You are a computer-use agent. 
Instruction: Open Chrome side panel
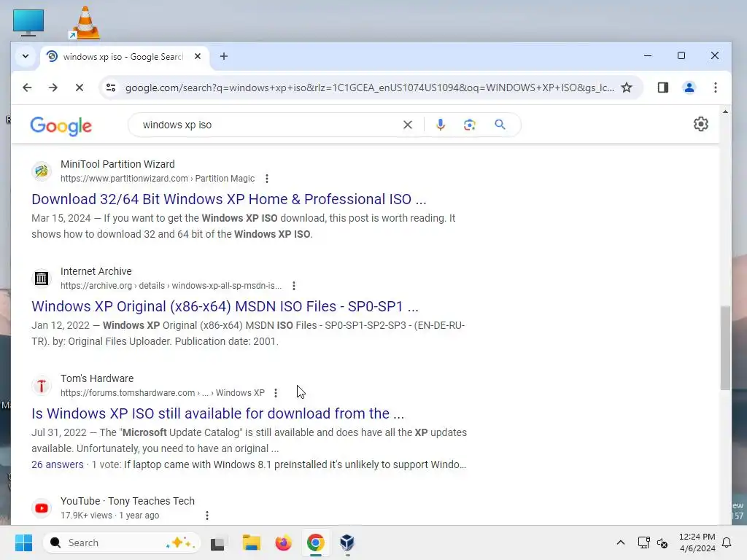[x=662, y=87]
